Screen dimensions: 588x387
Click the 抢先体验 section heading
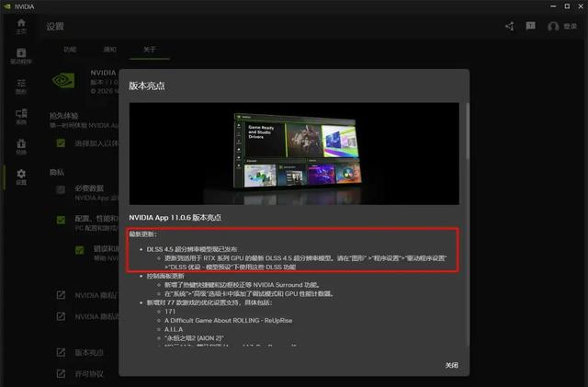pos(63,116)
